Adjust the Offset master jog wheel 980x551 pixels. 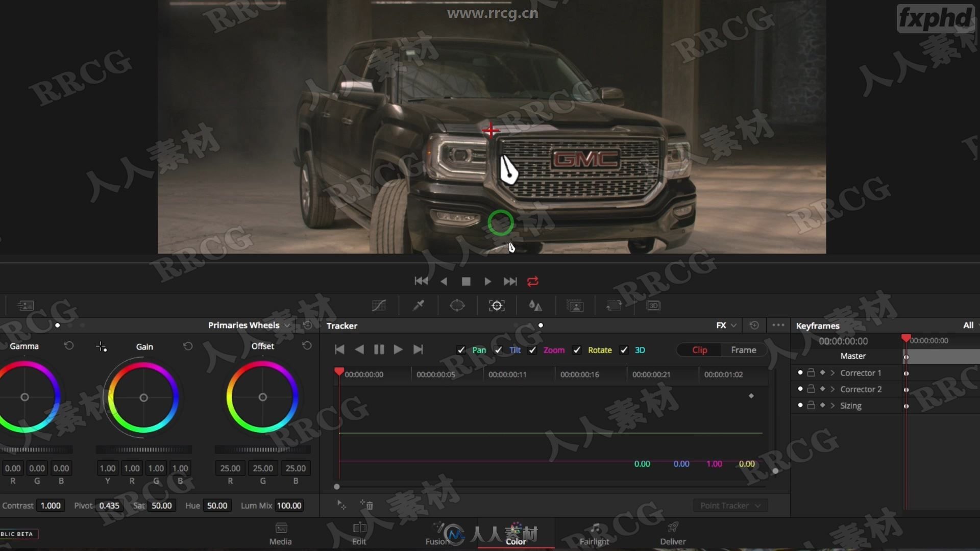tap(262, 449)
